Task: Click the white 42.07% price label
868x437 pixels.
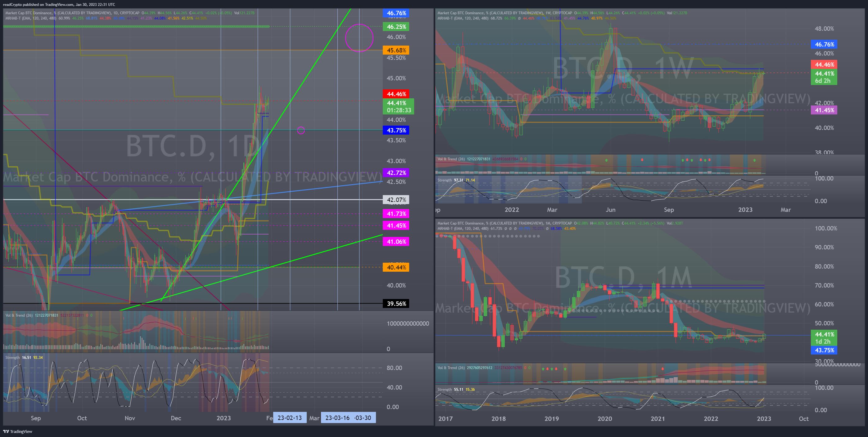Action: (396, 200)
